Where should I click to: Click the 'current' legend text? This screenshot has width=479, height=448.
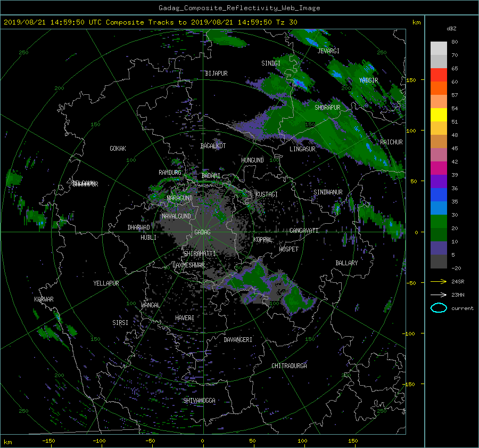(x=462, y=308)
